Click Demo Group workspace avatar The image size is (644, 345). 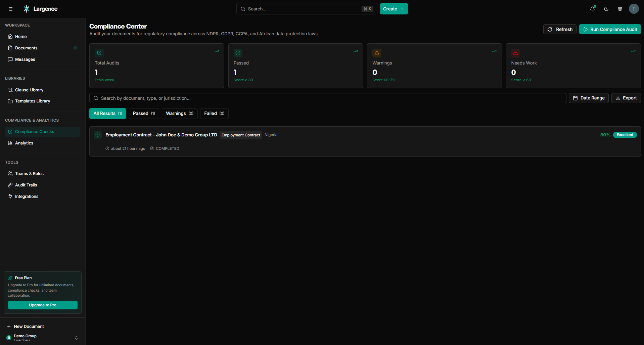point(9,338)
